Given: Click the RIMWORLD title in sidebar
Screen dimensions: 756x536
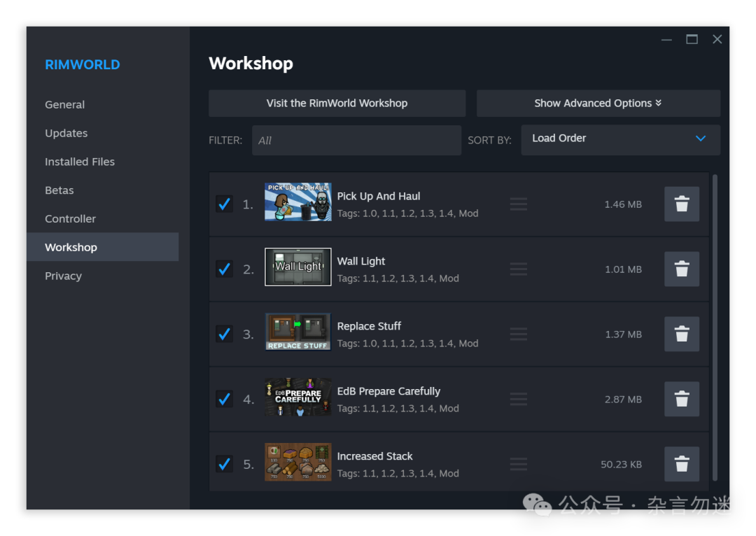Looking at the screenshot, I should [83, 64].
